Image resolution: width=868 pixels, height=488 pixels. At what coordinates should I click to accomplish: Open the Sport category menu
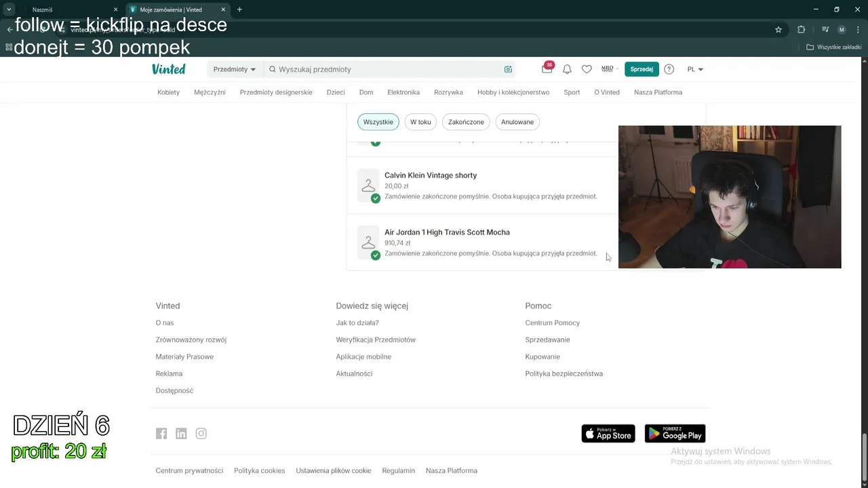(572, 92)
